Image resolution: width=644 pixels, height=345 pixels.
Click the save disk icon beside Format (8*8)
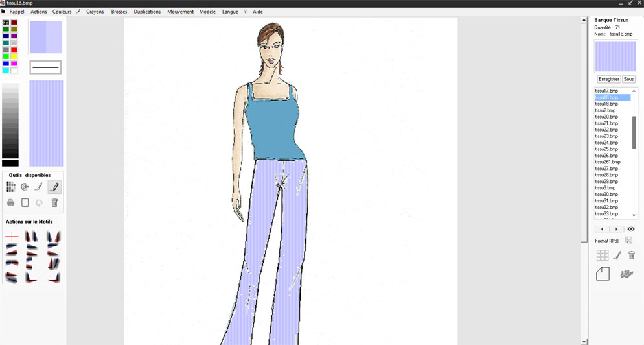[x=628, y=241]
